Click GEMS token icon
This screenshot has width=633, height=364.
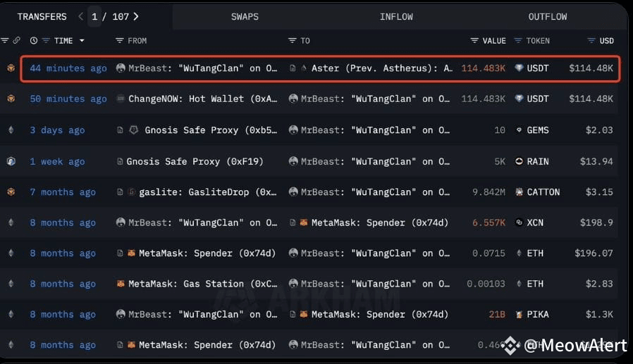click(519, 130)
